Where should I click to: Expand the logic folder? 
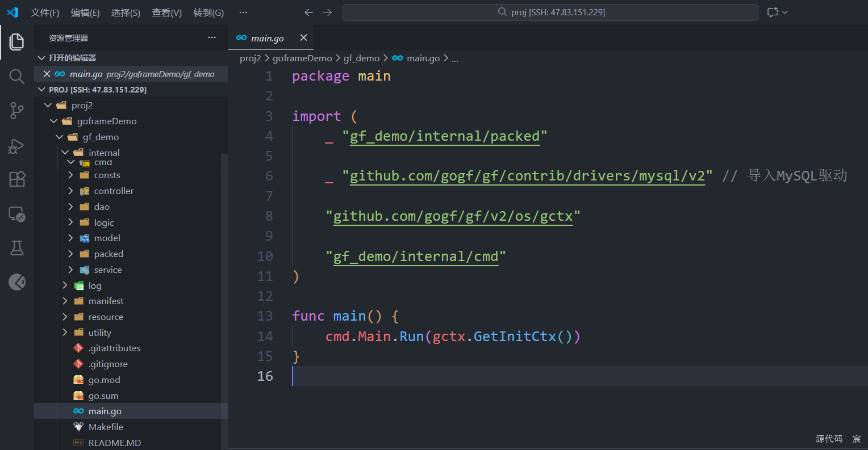click(70, 222)
